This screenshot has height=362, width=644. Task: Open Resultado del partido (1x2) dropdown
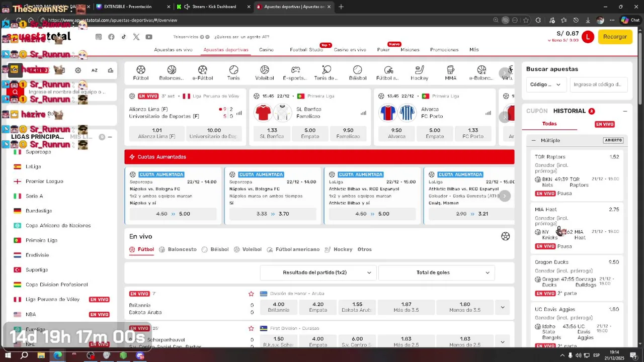coord(318,273)
